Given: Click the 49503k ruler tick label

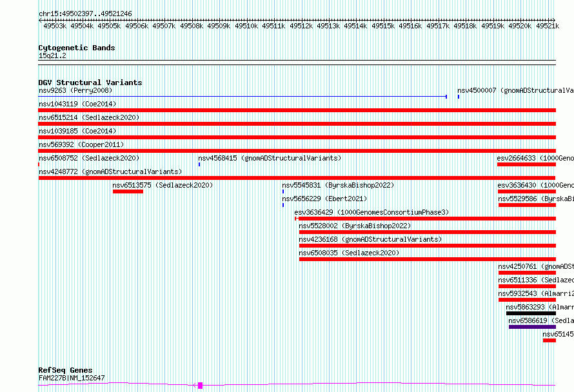Looking at the screenshot, I should point(55,26).
